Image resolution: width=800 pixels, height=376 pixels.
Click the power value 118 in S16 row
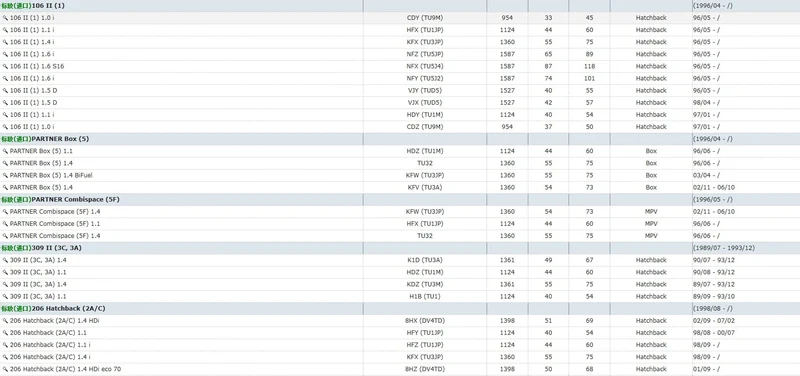[x=589, y=66]
